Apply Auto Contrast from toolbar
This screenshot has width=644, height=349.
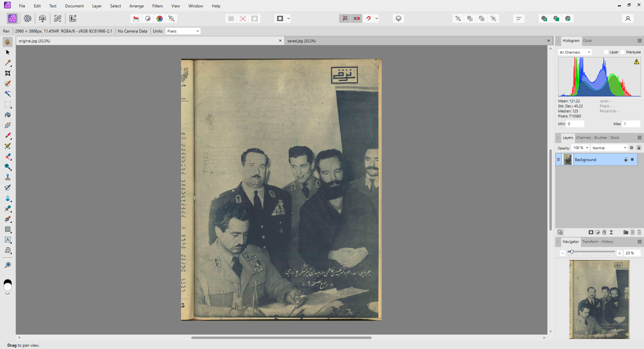[148, 18]
